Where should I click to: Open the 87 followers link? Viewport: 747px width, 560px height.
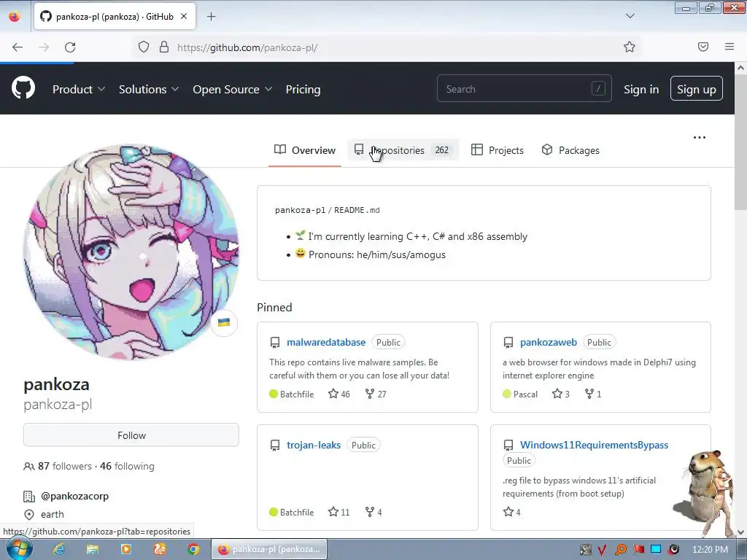[65, 466]
